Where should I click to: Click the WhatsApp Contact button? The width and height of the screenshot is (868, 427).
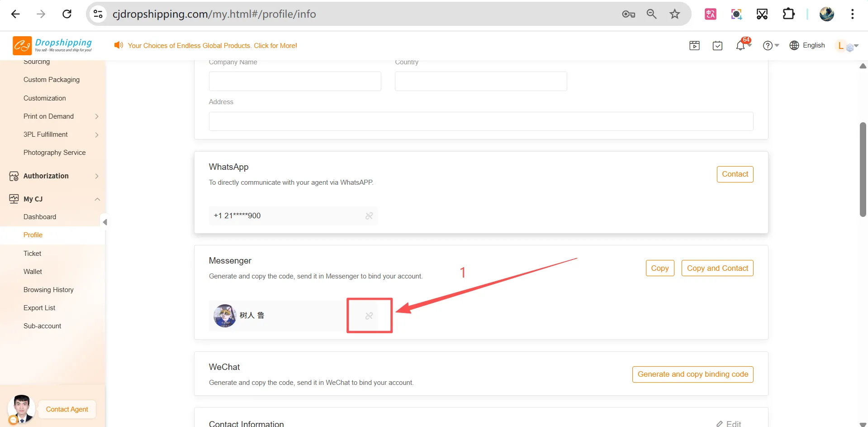[735, 174]
